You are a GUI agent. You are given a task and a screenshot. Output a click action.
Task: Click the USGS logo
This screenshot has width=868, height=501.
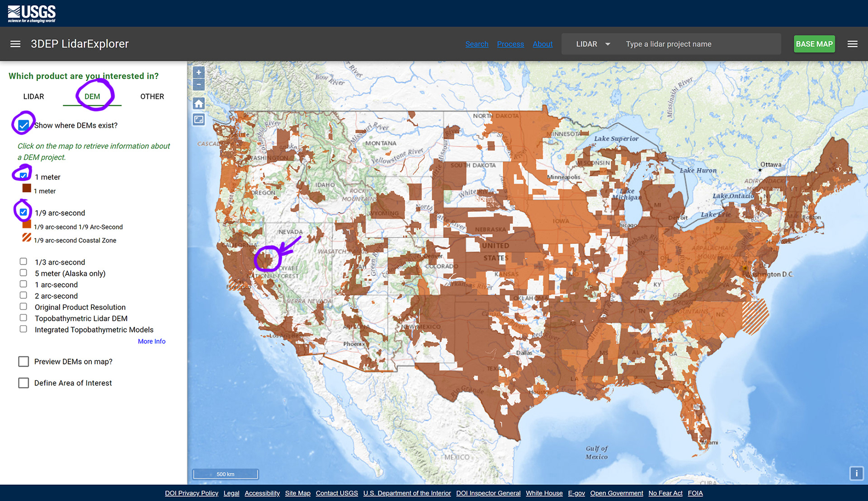[x=32, y=14]
